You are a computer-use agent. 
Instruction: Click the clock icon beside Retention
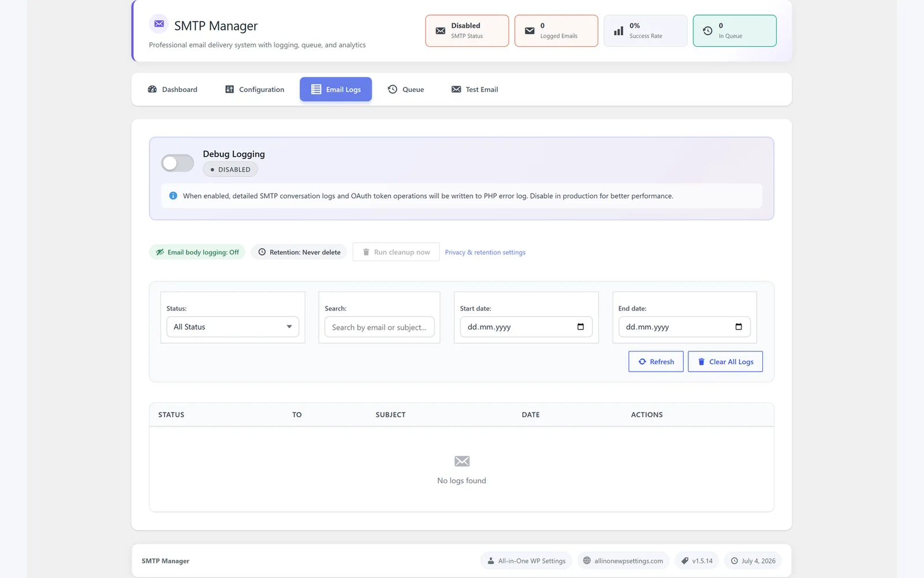coord(262,252)
